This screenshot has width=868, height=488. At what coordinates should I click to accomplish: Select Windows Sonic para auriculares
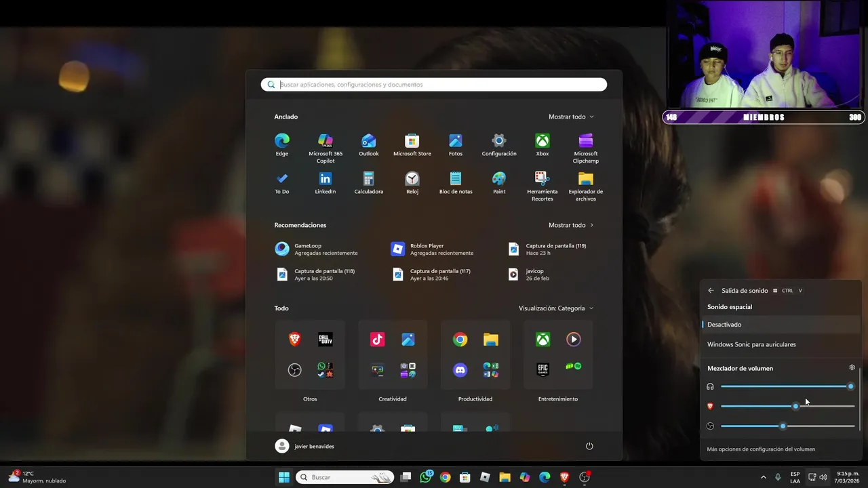click(781, 344)
